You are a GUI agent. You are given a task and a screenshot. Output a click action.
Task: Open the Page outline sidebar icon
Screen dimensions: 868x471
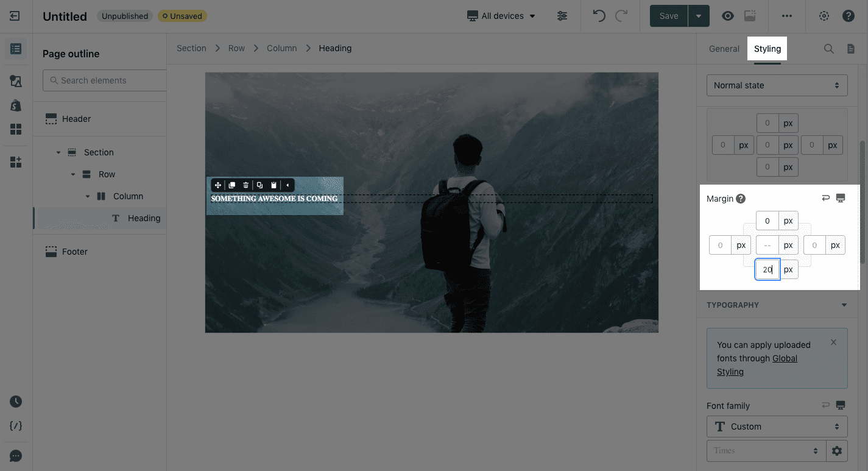click(x=16, y=49)
